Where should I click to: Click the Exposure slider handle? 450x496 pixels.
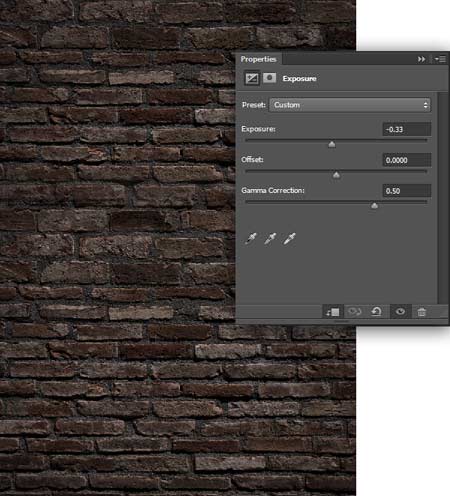coord(332,144)
